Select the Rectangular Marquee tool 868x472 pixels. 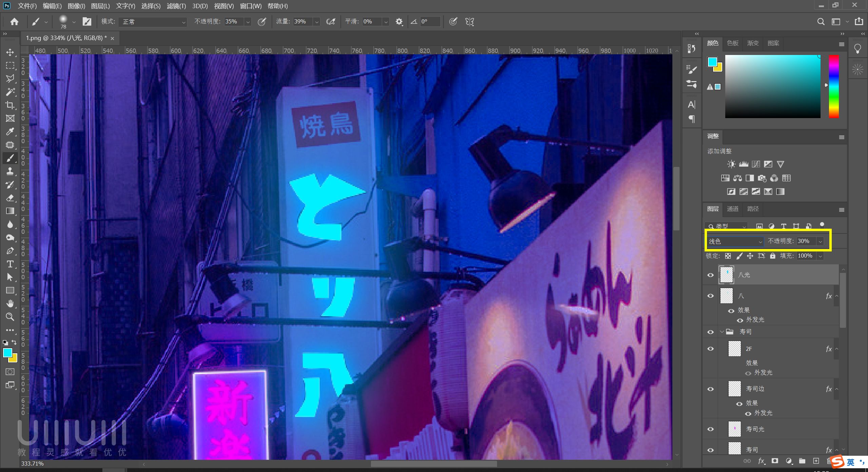coord(10,65)
